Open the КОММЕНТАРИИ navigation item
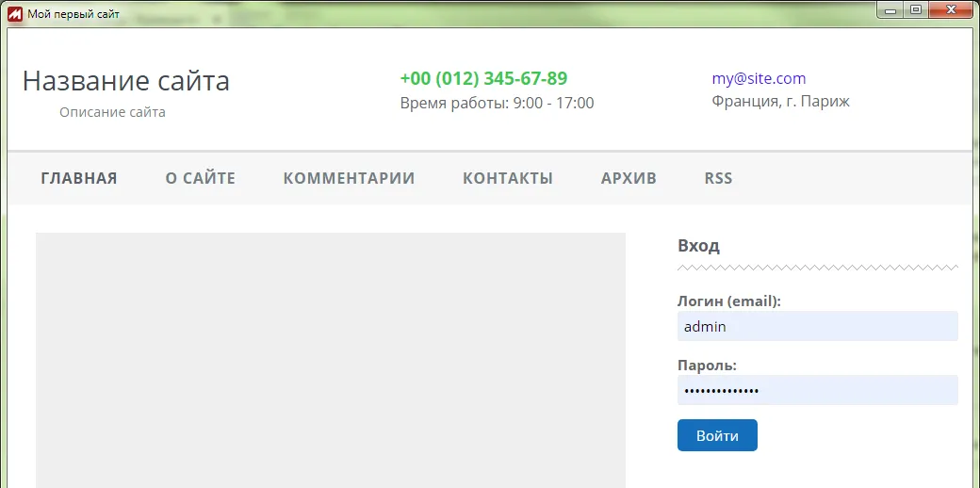The height and width of the screenshot is (488, 980). tap(349, 178)
